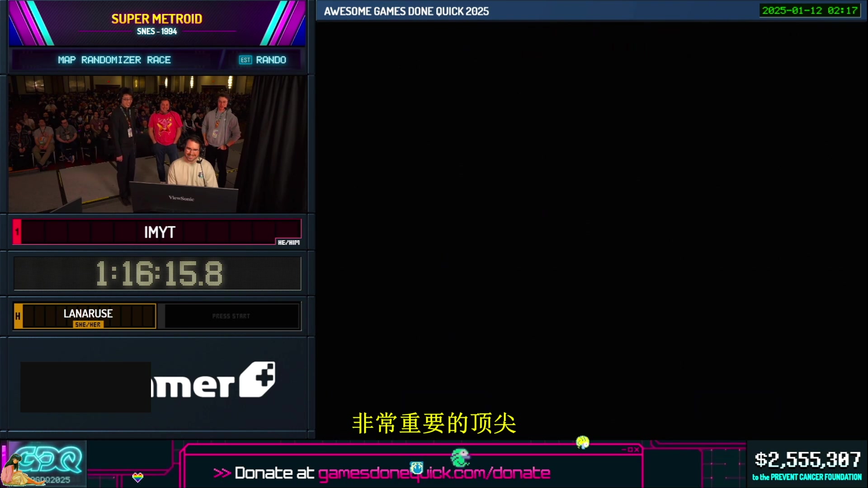This screenshot has width=868, height=488.
Task: Click the MAP RANDOMIZER RACE category label
Action: [114, 60]
